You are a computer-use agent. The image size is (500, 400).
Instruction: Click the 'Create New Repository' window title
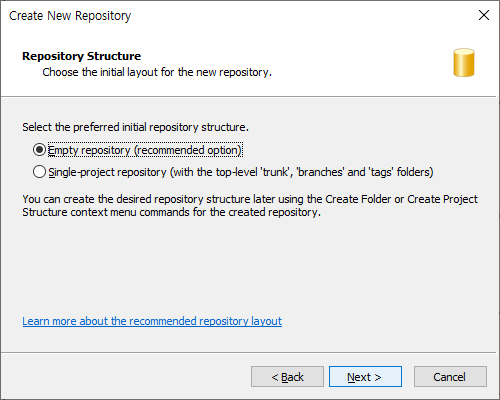point(70,16)
